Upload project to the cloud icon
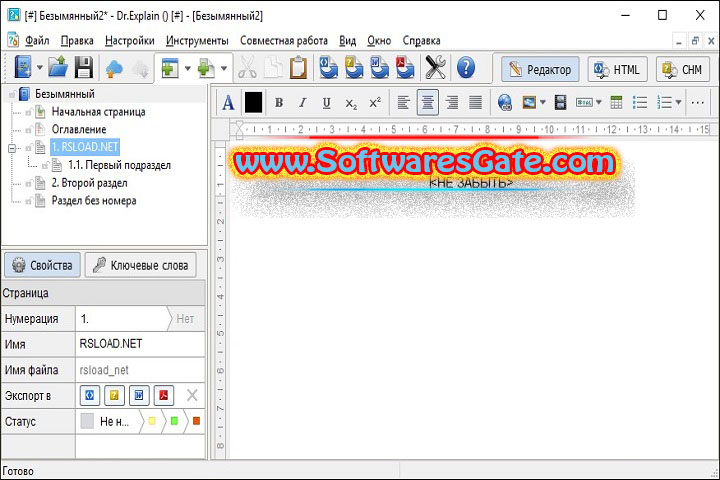Screen dimensions: 720x480 point(114,69)
